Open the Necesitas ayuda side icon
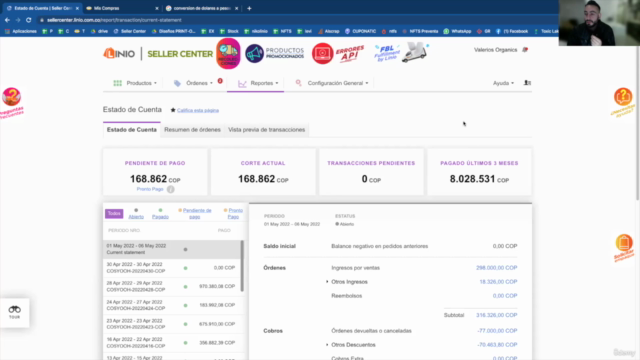Viewport: 640px width, 360px height. (623, 102)
